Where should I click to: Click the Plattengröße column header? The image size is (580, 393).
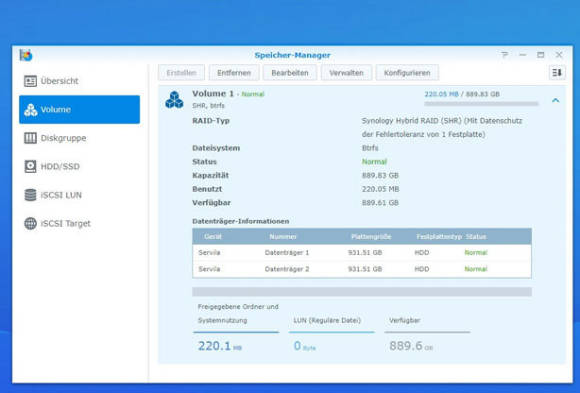[x=371, y=236]
